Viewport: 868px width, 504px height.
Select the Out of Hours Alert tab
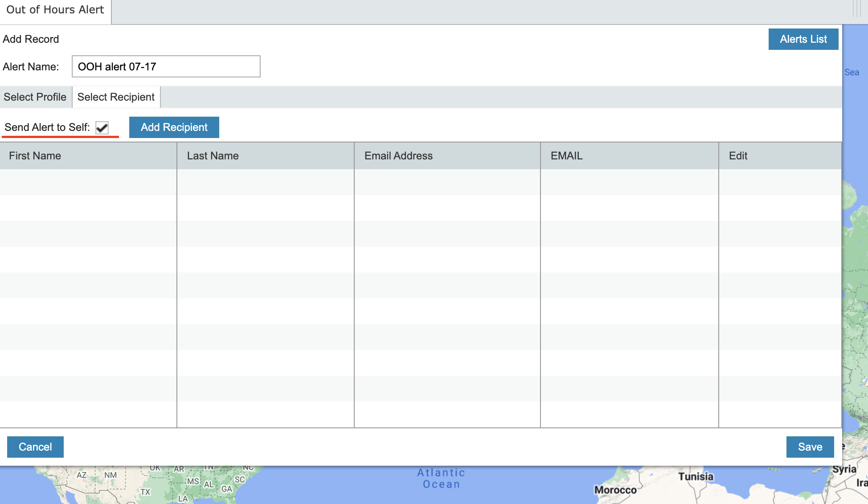pyautogui.click(x=55, y=10)
